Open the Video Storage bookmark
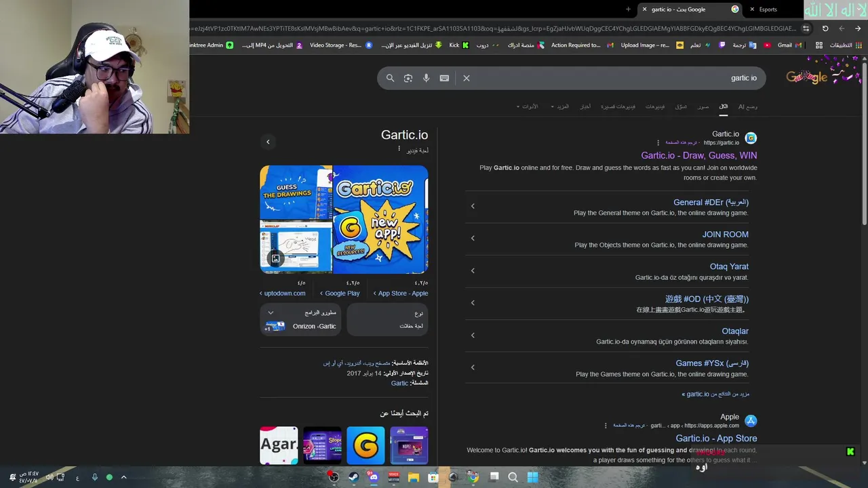This screenshot has height=488, width=868. [x=340, y=45]
